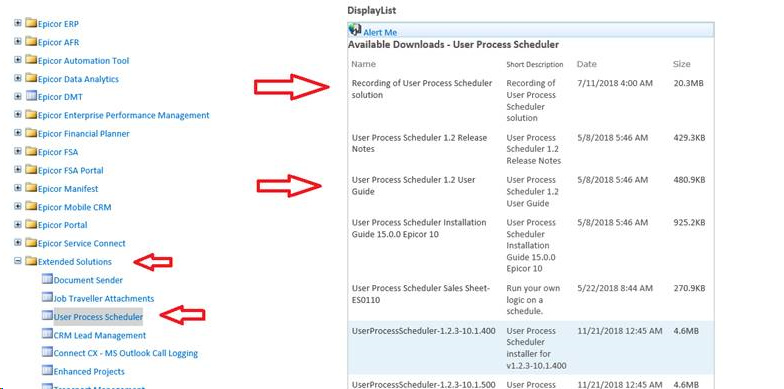Select Connect CX - MS Outlook Call Logging
The height and width of the screenshot is (389, 784).
[x=126, y=353]
